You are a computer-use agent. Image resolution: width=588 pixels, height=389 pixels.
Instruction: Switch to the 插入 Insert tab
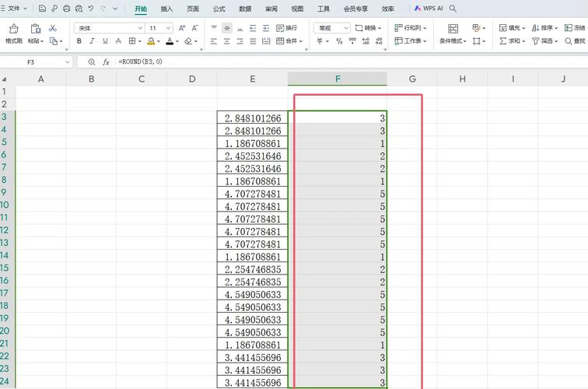(167, 9)
